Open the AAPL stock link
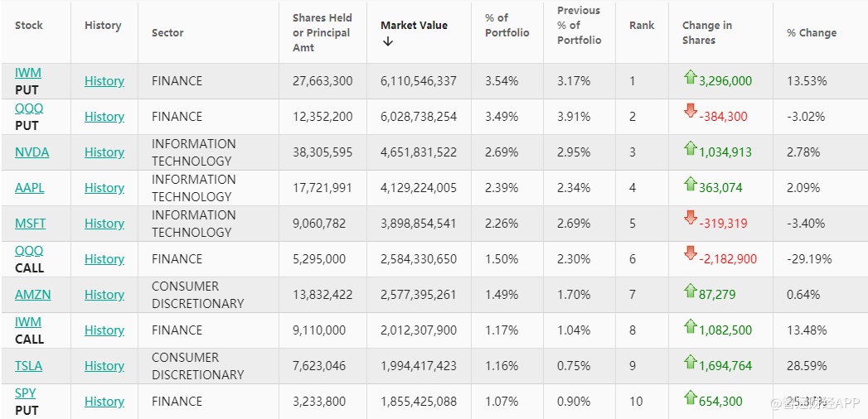Viewport: 868px width, 419px height. coord(30,188)
